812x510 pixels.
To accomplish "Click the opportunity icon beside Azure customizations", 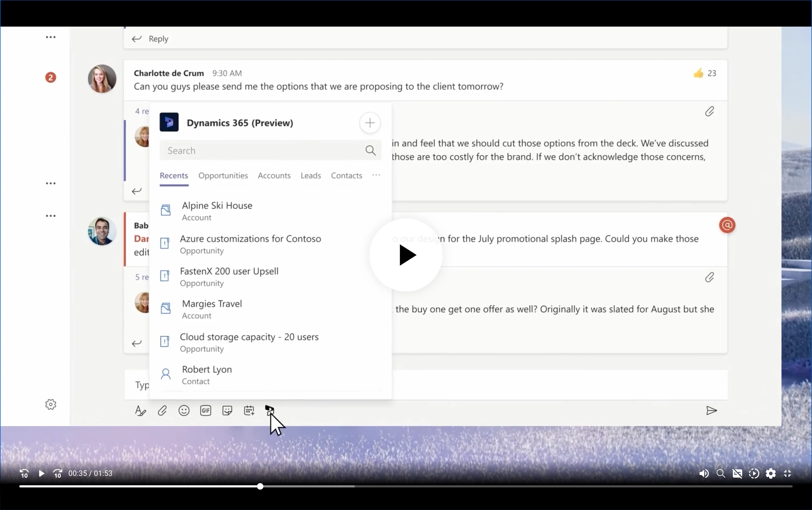I will pos(165,243).
